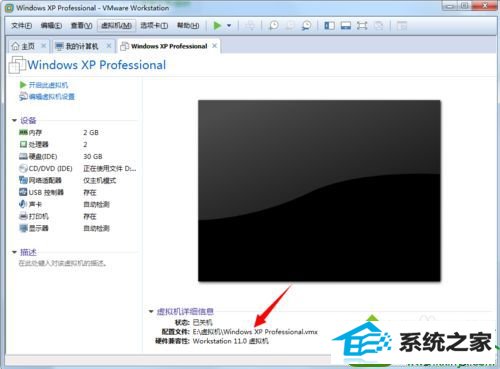Screen dimensions: 500x369
Task: Collapse the 设备 section
Action: point(14,120)
